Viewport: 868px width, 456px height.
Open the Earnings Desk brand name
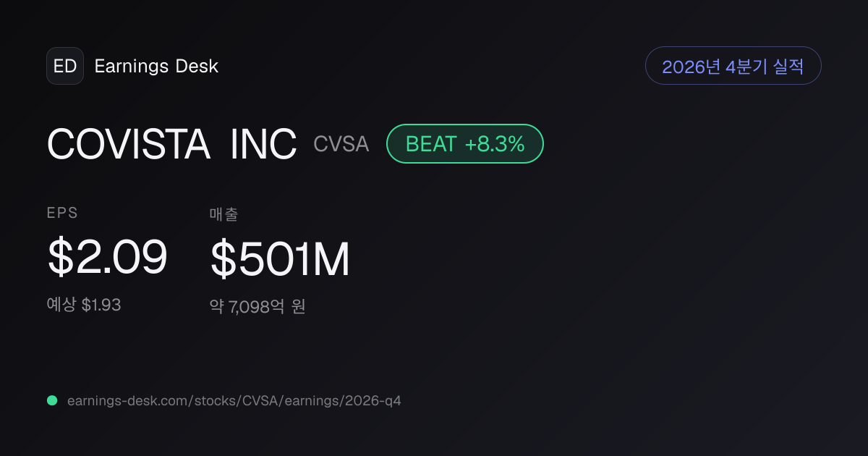pyautogui.click(x=156, y=67)
